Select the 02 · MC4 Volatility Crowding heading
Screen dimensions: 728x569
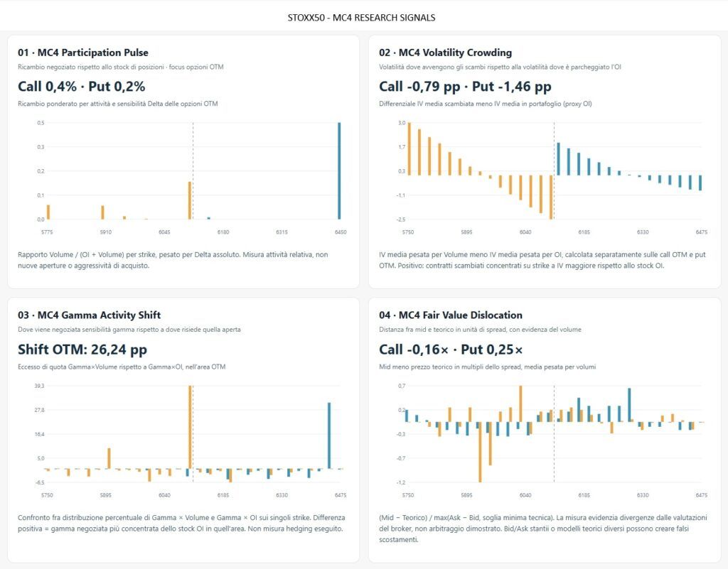[x=445, y=53]
